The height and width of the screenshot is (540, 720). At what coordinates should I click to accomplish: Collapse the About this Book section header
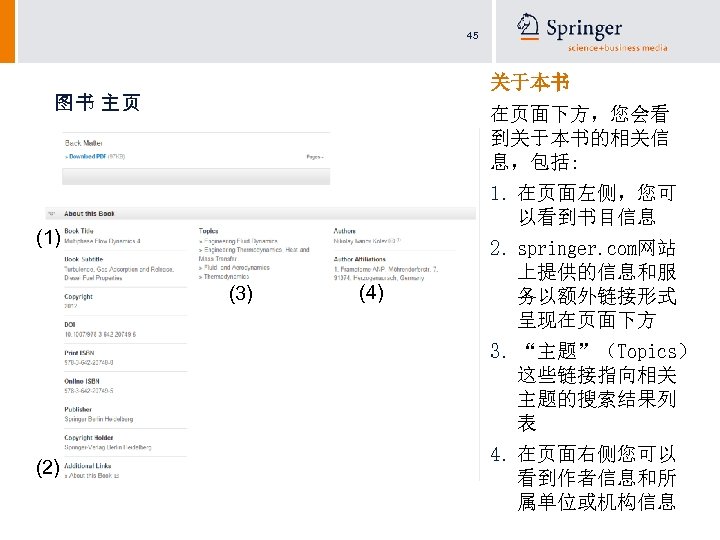(260, 214)
